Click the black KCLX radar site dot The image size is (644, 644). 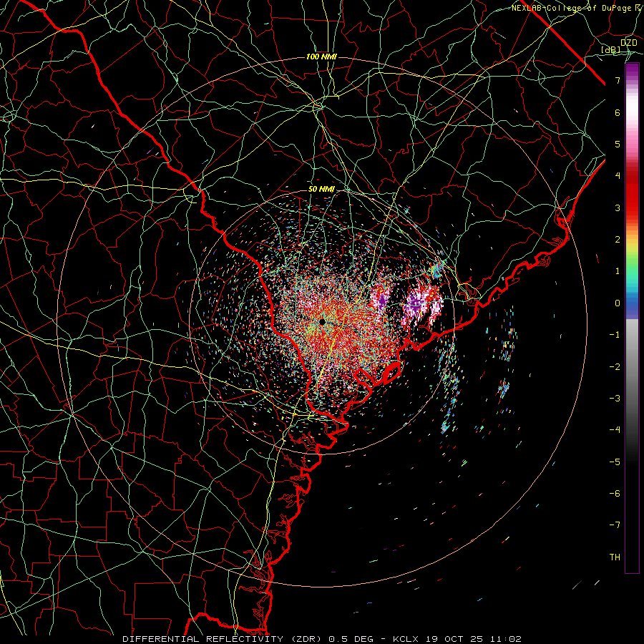pyautogui.click(x=322, y=321)
